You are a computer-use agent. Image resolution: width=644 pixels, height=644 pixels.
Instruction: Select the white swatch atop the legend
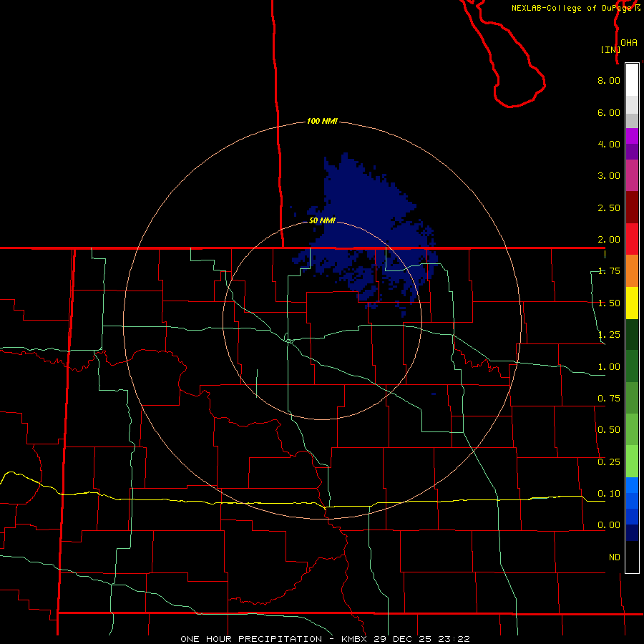pos(632,79)
